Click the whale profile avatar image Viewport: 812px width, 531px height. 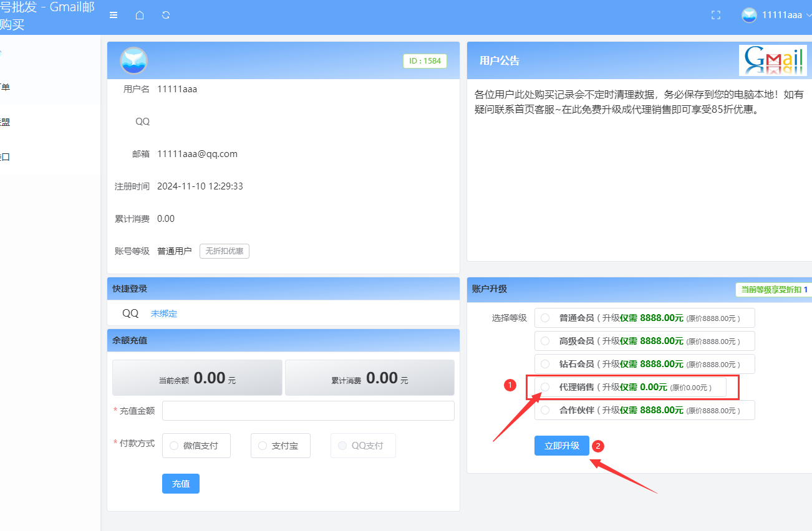[x=133, y=60]
